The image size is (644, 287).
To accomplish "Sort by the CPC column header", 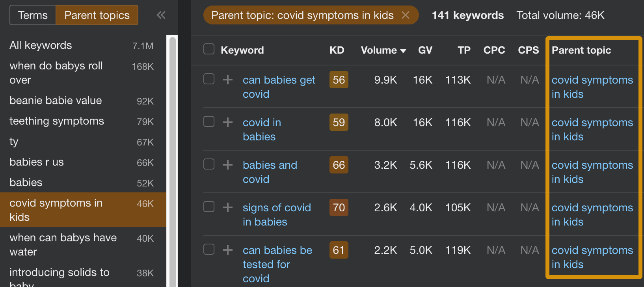I will [494, 50].
